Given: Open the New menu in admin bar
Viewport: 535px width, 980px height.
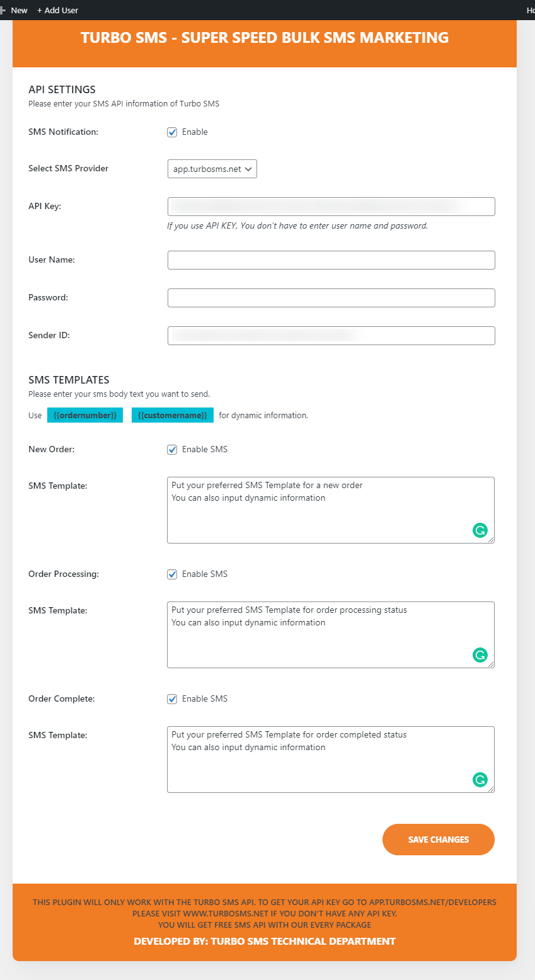Looking at the screenshot, I should coord(19,10).
